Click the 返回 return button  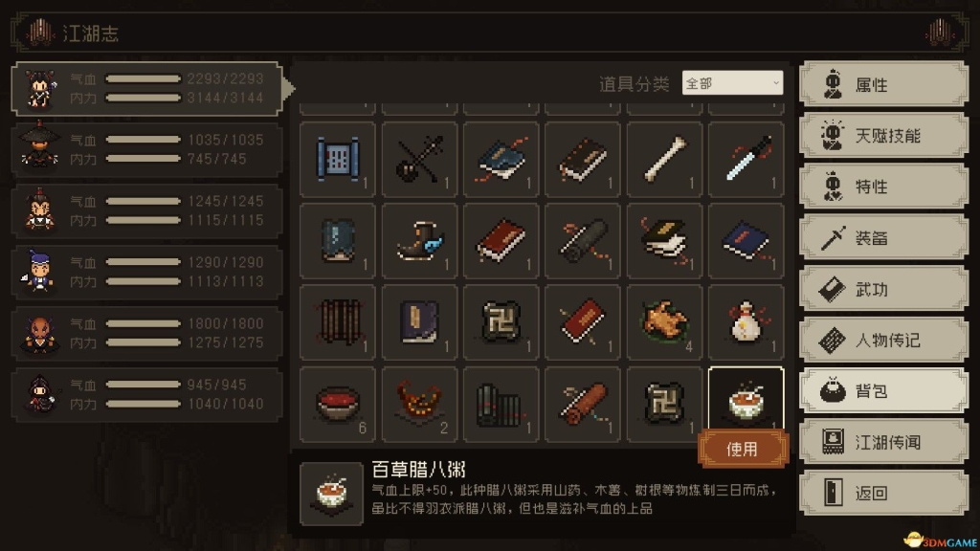pyautogui.click(x=883, y=494)
